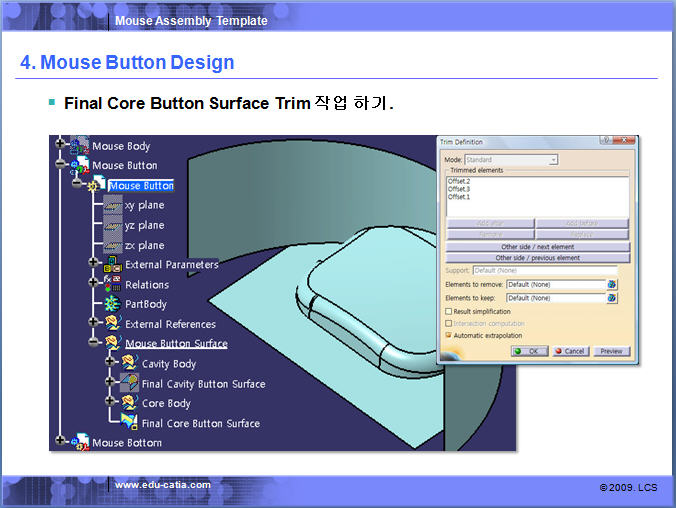The image size is (676, 508).
Task: Collapse the Mouse Button Surface node
Action: coord(94,343)
